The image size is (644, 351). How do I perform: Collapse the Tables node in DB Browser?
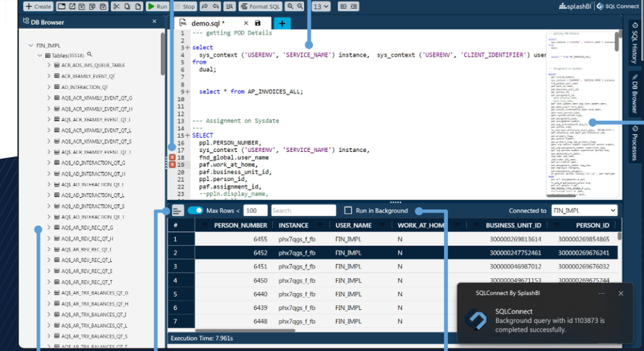coord(40,55)
